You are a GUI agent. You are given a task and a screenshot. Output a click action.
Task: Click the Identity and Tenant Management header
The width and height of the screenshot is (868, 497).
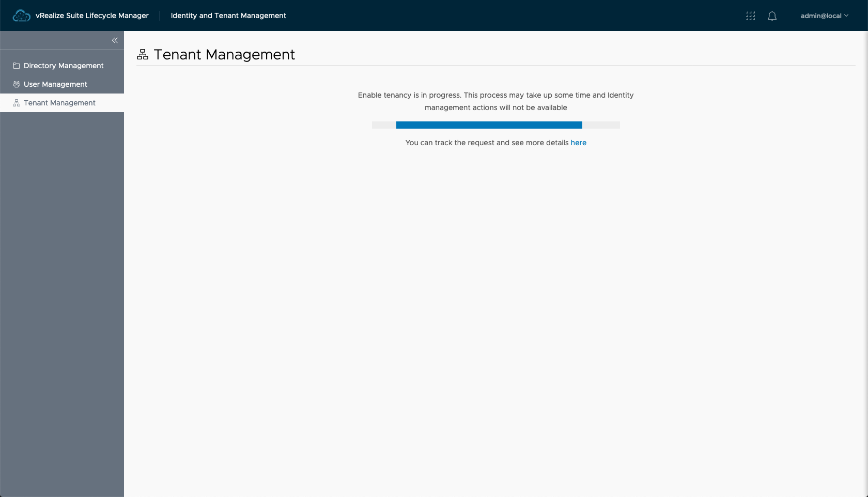228,15
